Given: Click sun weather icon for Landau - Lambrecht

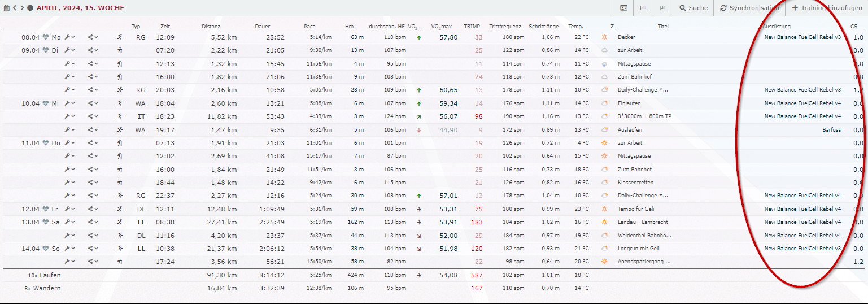Looking at the screenshot, I should click(x=604, y=222).
